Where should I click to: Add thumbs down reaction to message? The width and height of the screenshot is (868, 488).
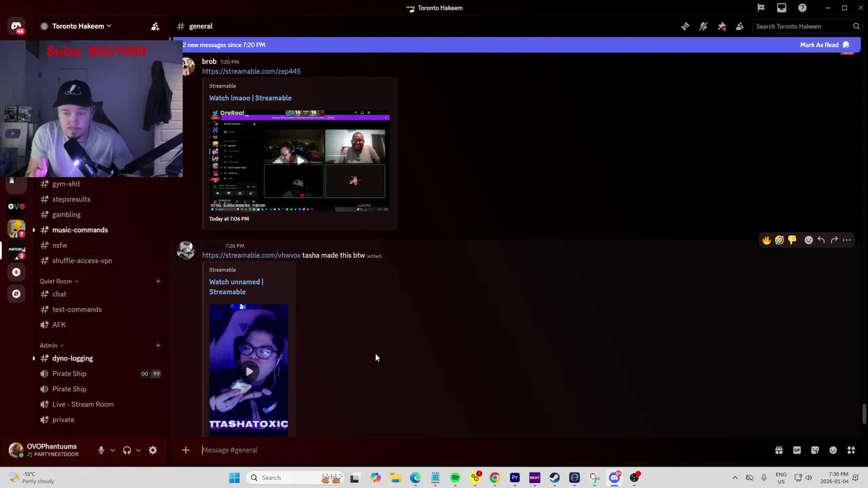click(x=792, y=240)
